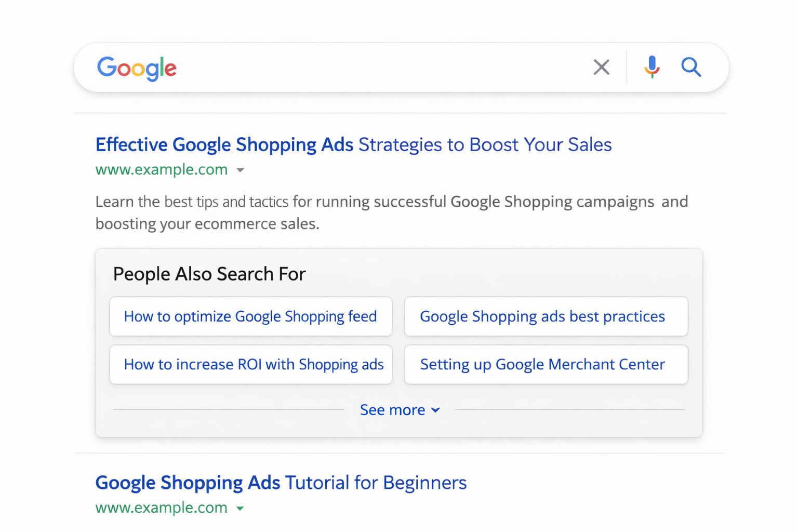Click the See more chevron arrow
Screen dimensions: 798x532
coord(435,410)
